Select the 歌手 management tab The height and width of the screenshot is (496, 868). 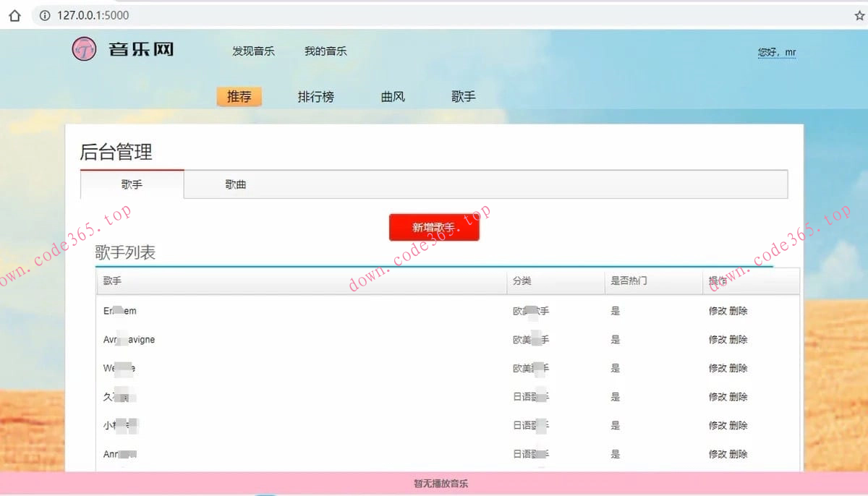coord(132,184)
